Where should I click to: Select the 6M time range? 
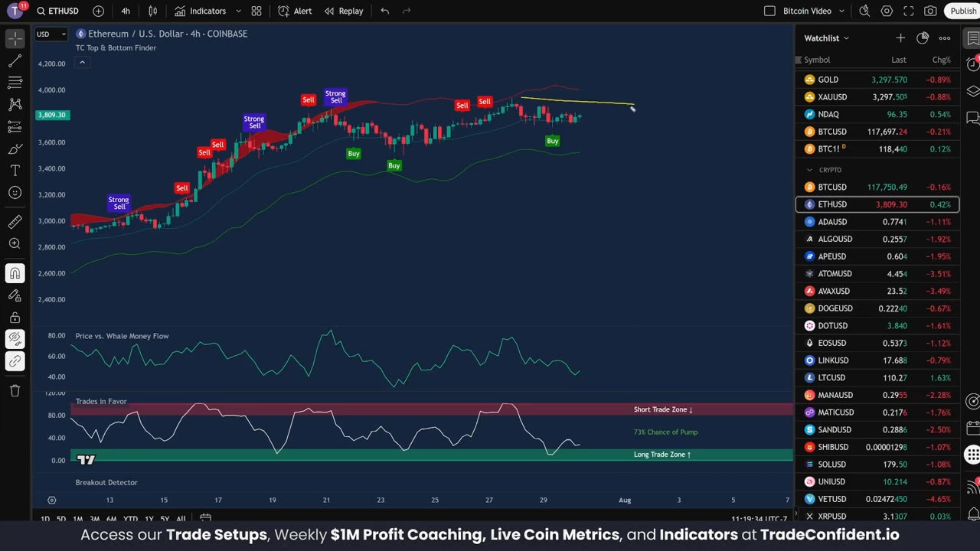pos(112,519)
